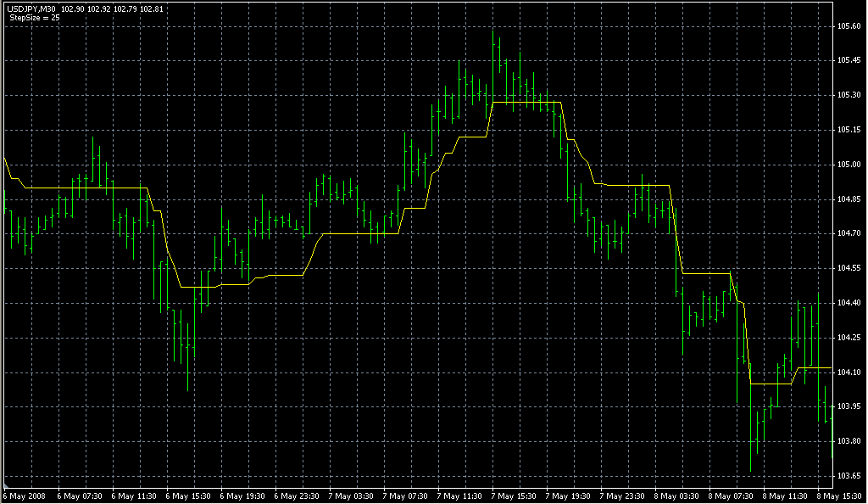Select the USDJPY,M30 chart title text

[31, 9]
